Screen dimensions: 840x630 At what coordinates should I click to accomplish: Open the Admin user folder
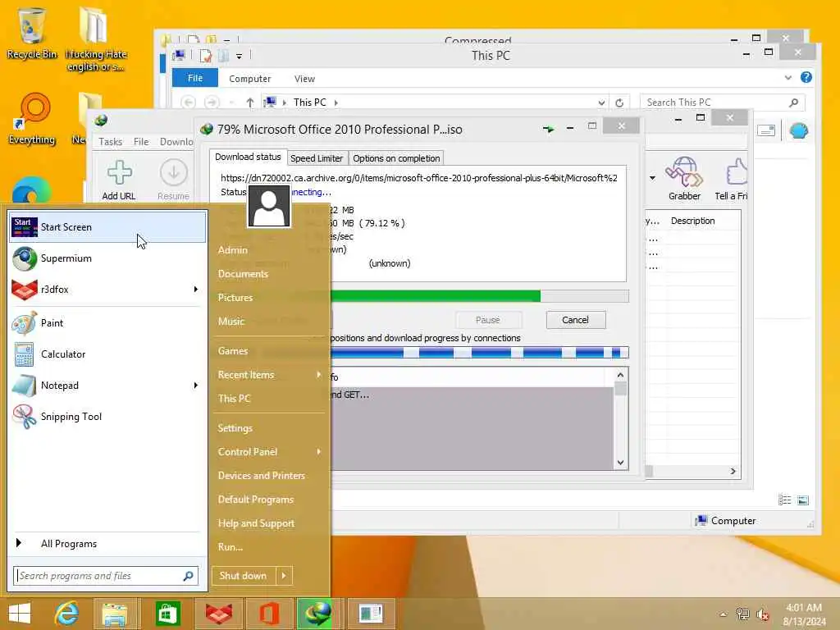232,250
